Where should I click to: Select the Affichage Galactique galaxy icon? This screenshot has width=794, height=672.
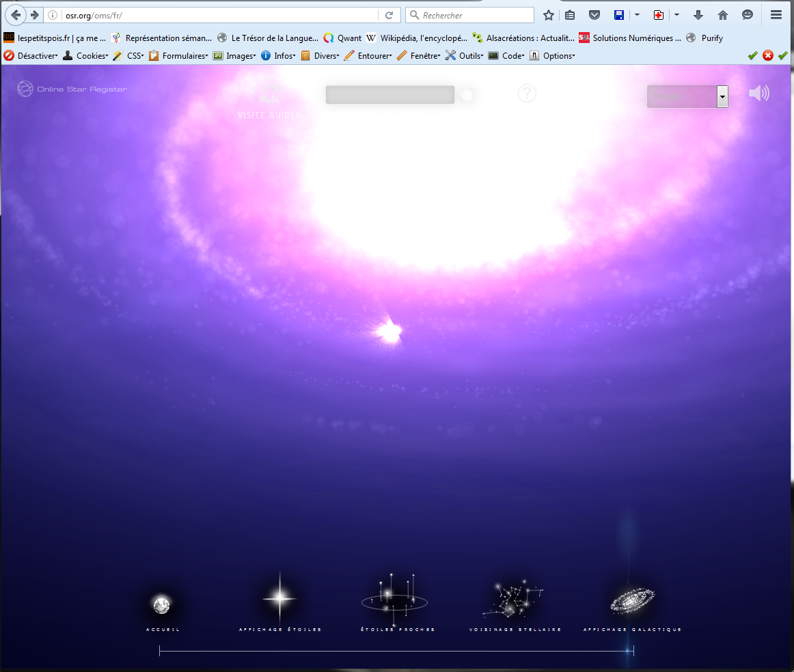(632, 601)
